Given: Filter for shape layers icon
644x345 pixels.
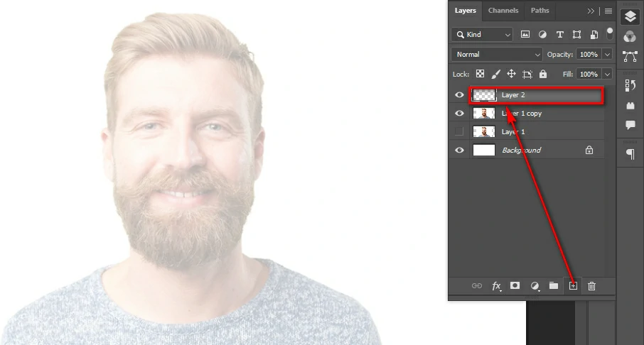Looking at the screenshot, I should (x=576, y=35).
